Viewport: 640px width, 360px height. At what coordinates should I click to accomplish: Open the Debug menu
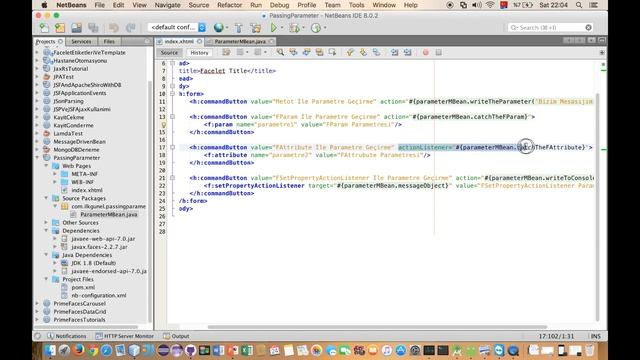279,5
